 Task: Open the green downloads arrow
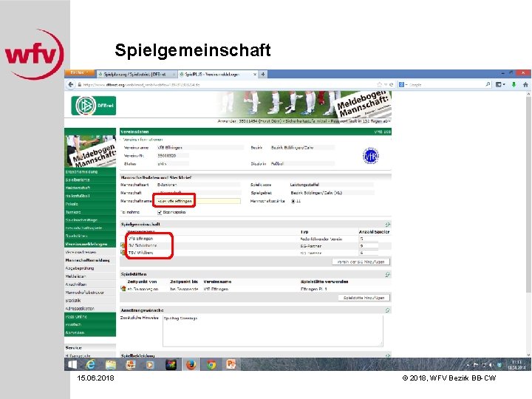pos(514,84)
